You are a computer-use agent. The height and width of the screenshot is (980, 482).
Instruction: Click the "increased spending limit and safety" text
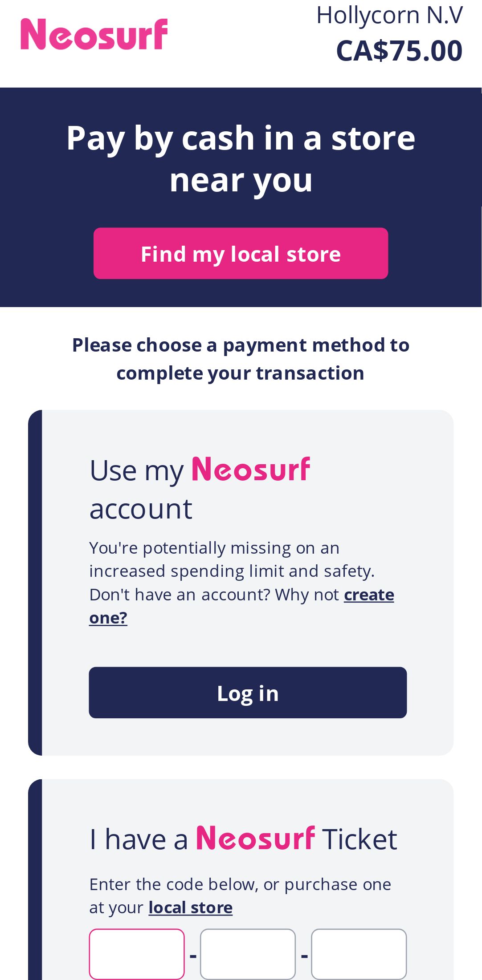click(232, 571)
